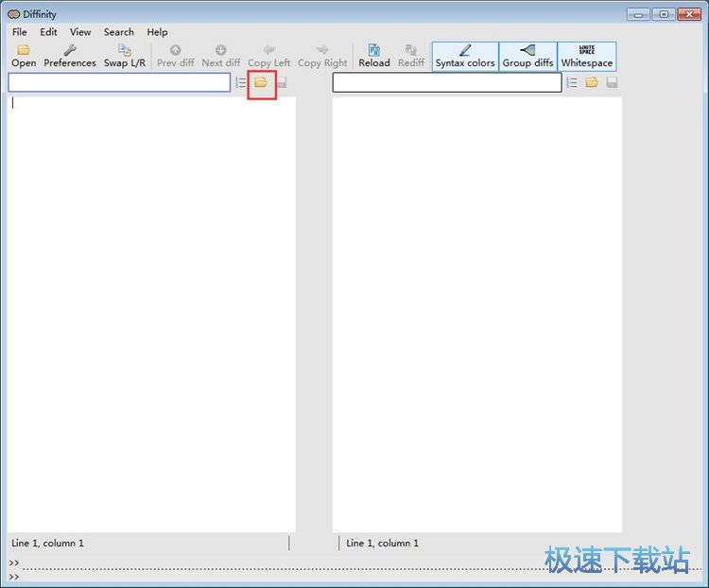Open the Search menu
The image size is (709, 588).
119,32
